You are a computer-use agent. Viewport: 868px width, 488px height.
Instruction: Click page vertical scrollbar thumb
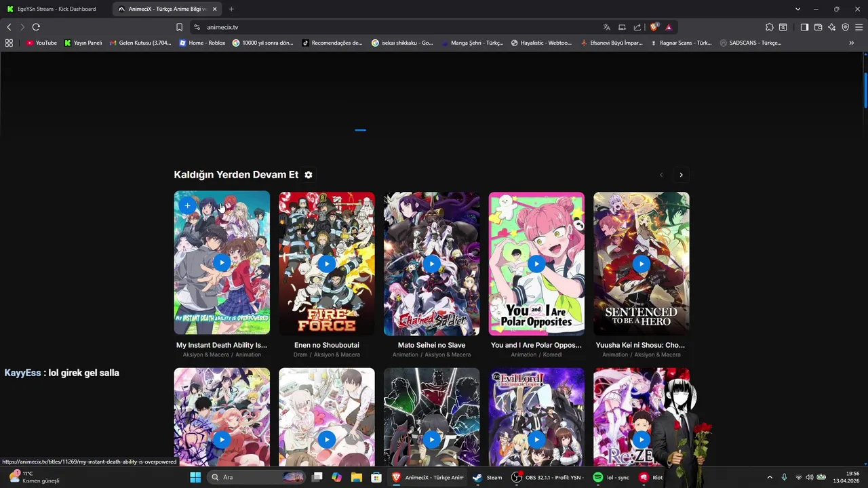coord(865,89)
